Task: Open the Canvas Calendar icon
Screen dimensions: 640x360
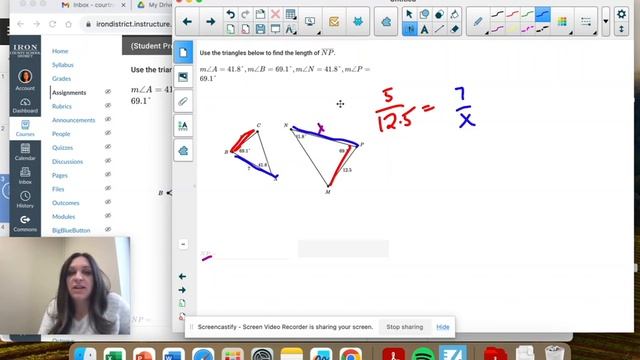Action: [x=25, y=152]
